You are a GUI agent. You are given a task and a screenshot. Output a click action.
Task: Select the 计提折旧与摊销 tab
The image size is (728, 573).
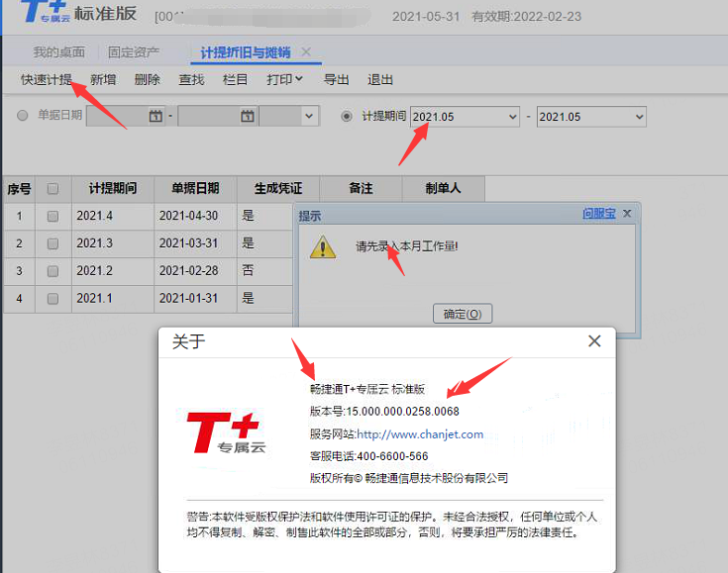click(246, 52)
